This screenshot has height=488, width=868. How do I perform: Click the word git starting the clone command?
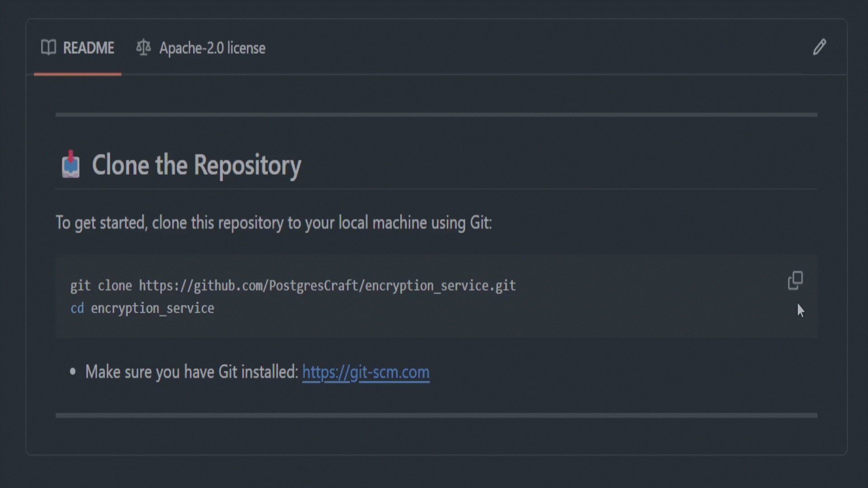(80, 286)
